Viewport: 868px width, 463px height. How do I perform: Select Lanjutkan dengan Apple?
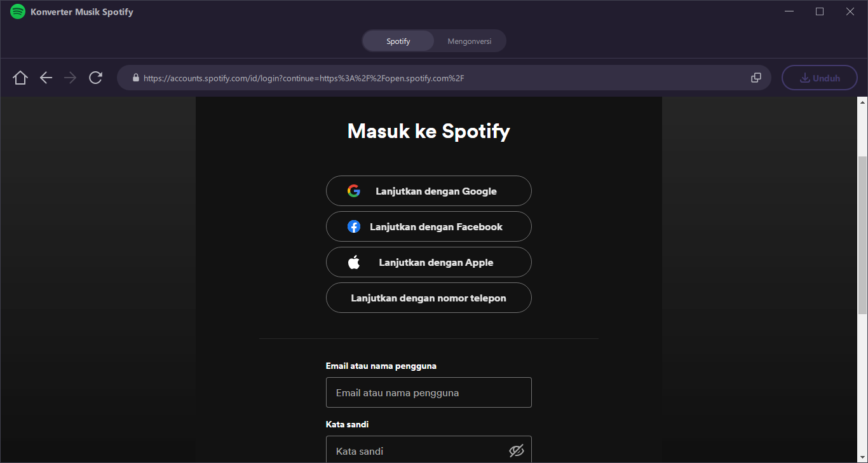coord(429,262)
